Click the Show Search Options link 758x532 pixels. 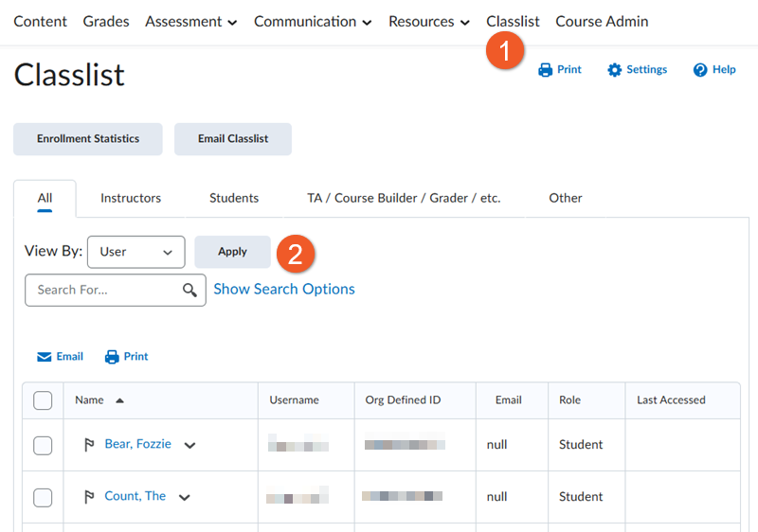(x=284, y=290)
